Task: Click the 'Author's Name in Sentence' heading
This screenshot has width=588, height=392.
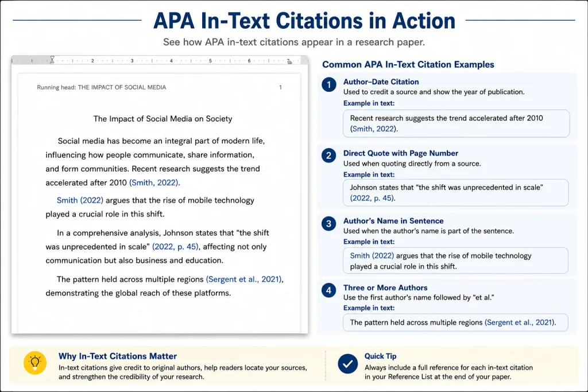Action: (393, 221)
